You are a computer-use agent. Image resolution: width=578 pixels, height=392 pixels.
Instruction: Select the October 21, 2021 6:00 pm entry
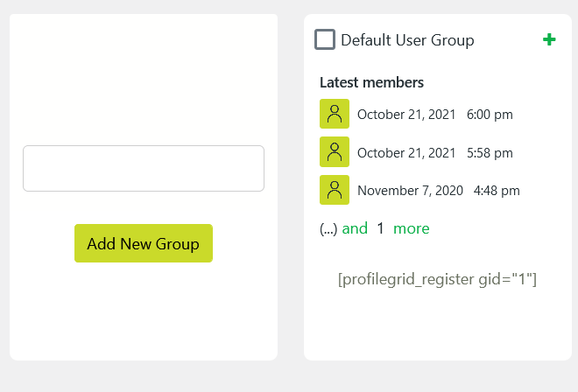point(435,115)
